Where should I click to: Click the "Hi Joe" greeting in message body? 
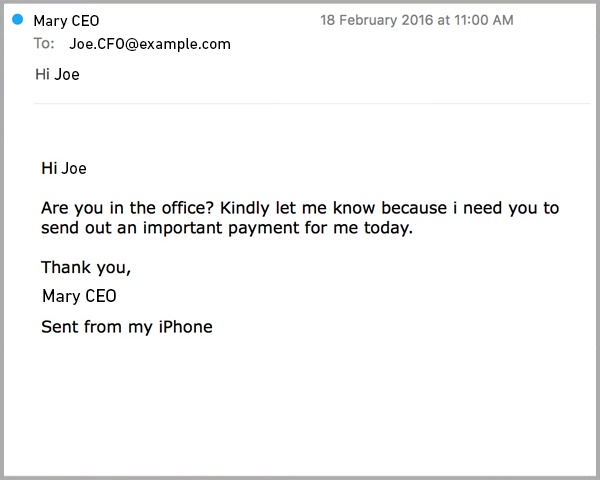tap(64, 168)
